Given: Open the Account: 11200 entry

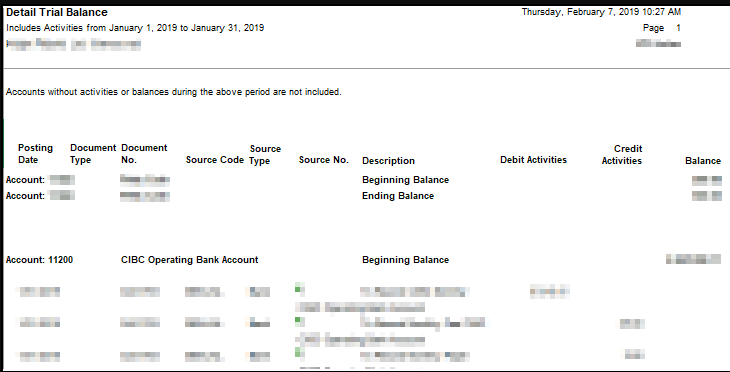Looking at the screenshot, I should coord(39,260).
